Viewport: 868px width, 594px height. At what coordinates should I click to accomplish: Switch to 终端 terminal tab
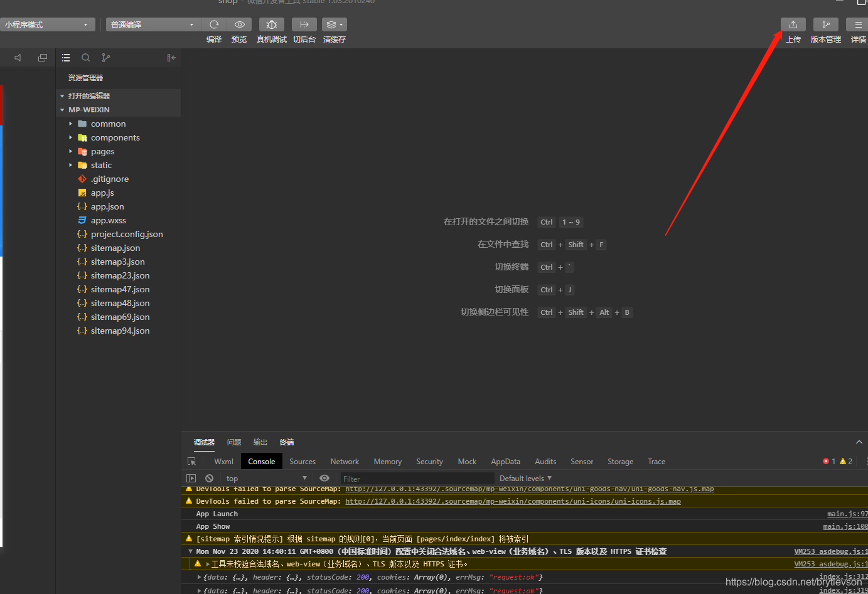[x=287, y=442]
